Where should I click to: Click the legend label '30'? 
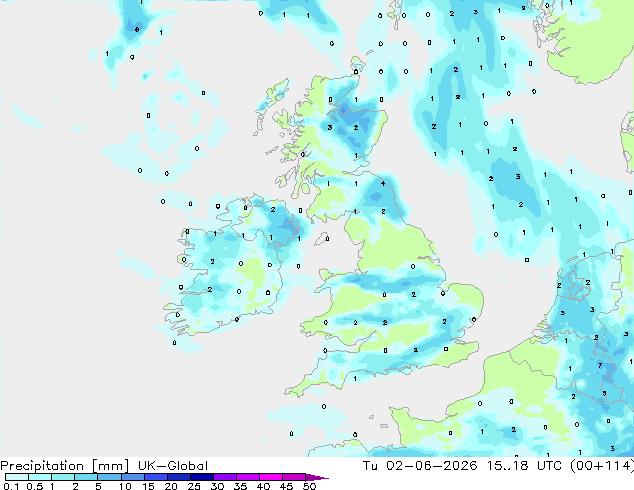[x=217, y=486]
